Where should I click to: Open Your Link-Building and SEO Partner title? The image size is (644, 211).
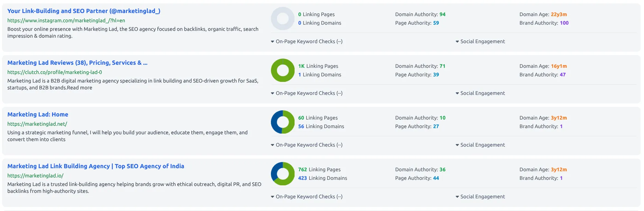pos(84,11)
